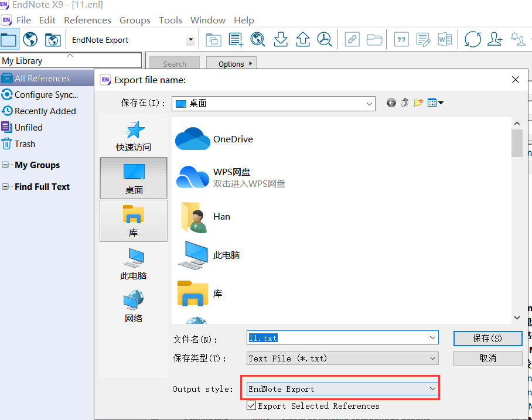
Task: Open the View Menu icon in dialog
Action: pos(435,103)
